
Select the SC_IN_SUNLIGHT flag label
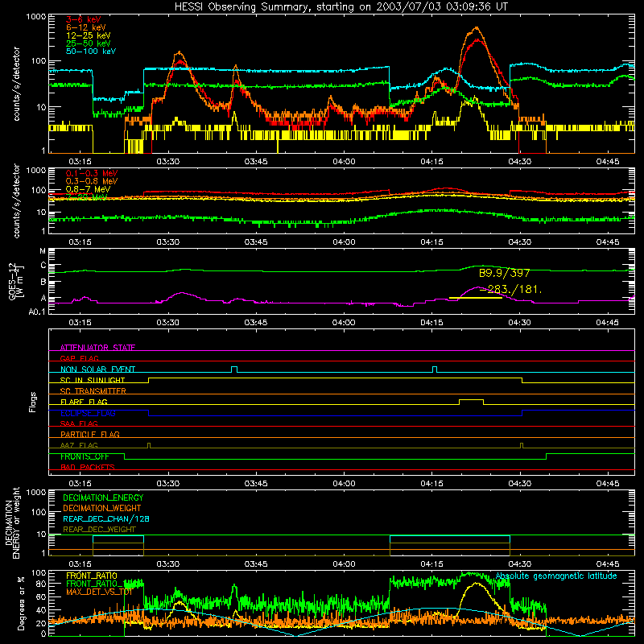93,380
